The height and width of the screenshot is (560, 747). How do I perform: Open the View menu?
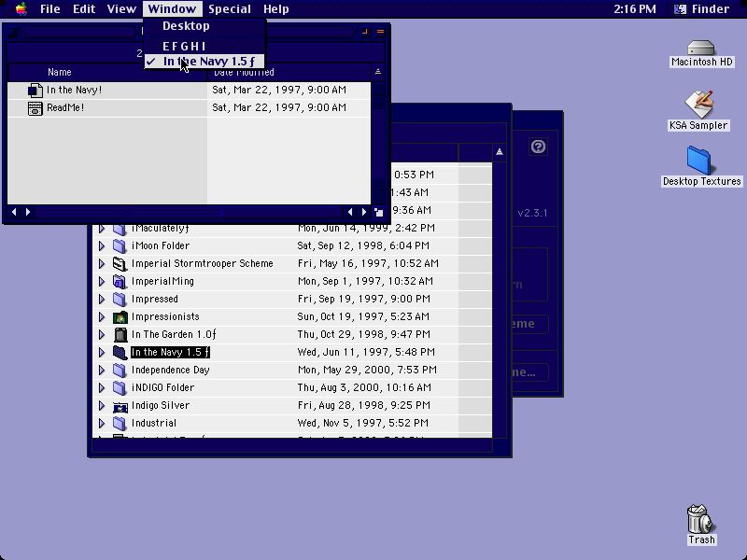click(x=121, y=9)
